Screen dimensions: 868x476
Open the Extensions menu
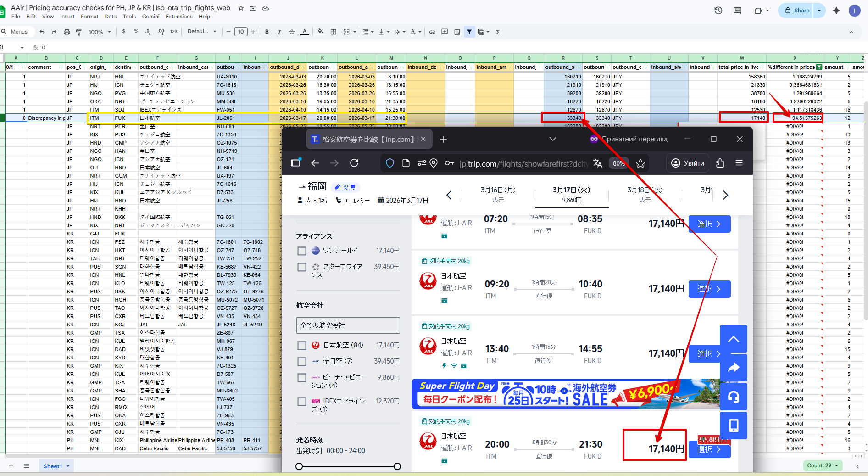click(179, 17)
